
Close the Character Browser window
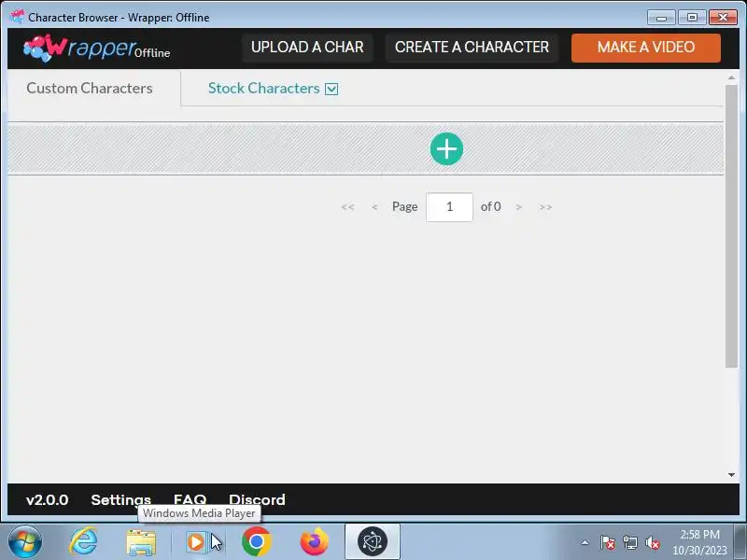pyautogui.click(x=723, y=18)
